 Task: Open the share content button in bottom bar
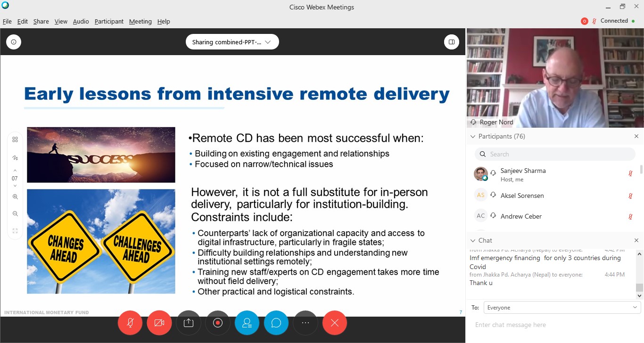[x=189, y=323]
